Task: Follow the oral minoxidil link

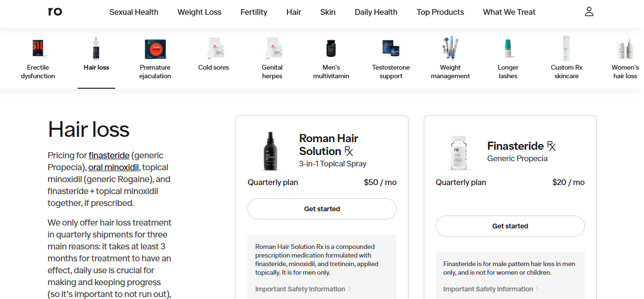Action: point(113,167)
